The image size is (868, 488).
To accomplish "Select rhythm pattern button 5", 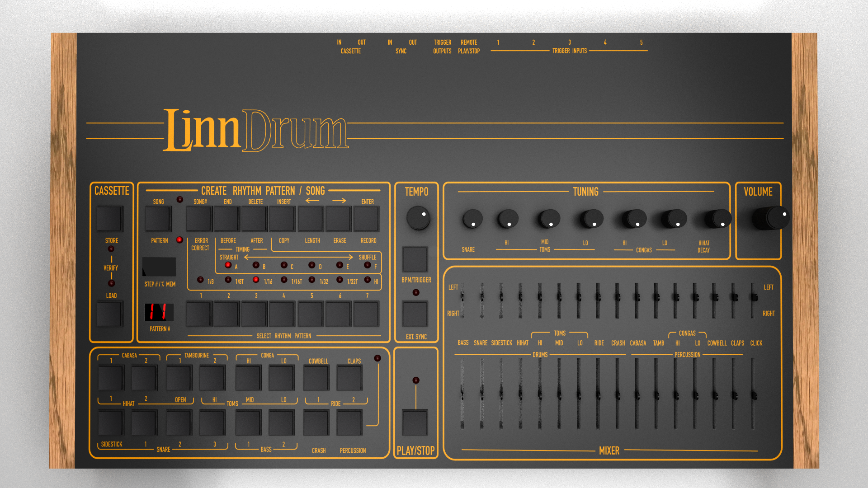I will (311, 314).
